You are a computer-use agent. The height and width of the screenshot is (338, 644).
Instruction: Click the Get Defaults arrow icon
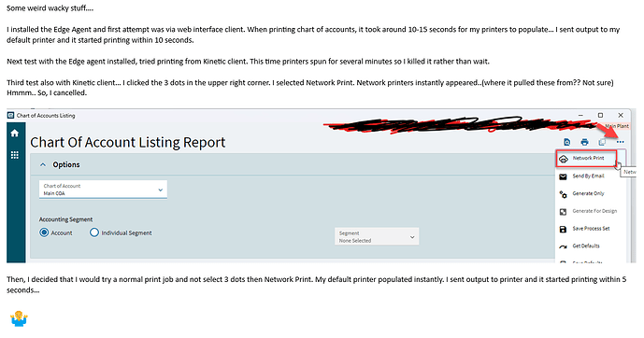tap(563, 246)
